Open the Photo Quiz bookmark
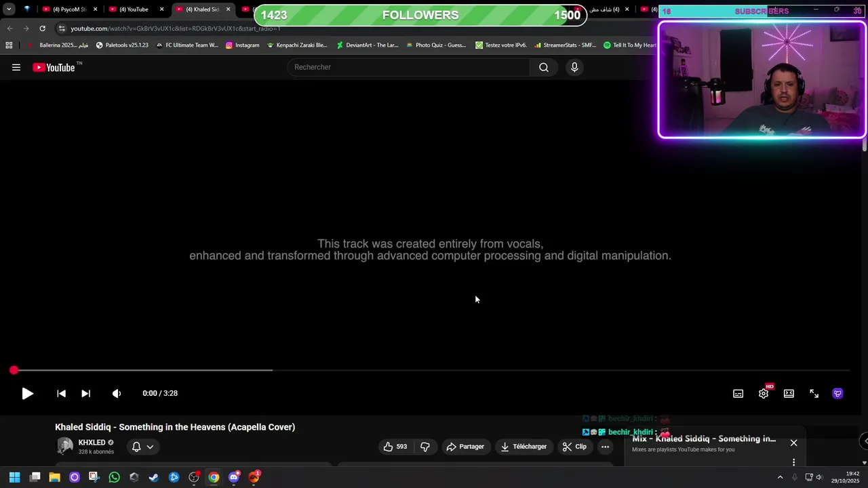868x488 pixels. tap(436, 45)
